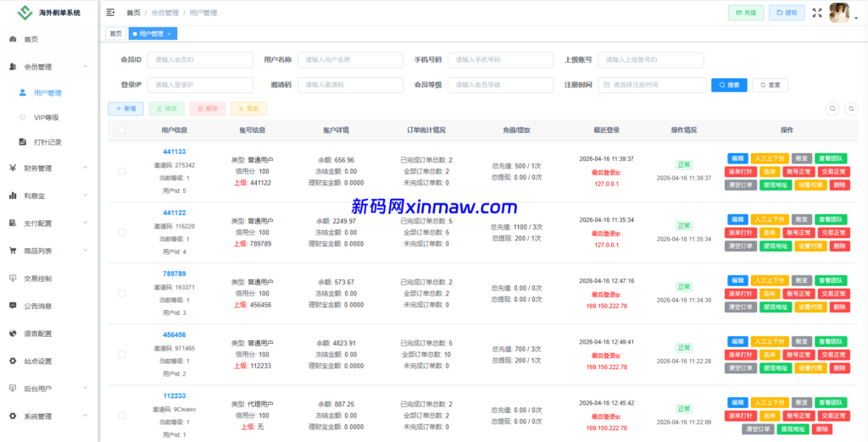
Task: Click 人工上下分 for user 441122
Action: pos(770,219)
